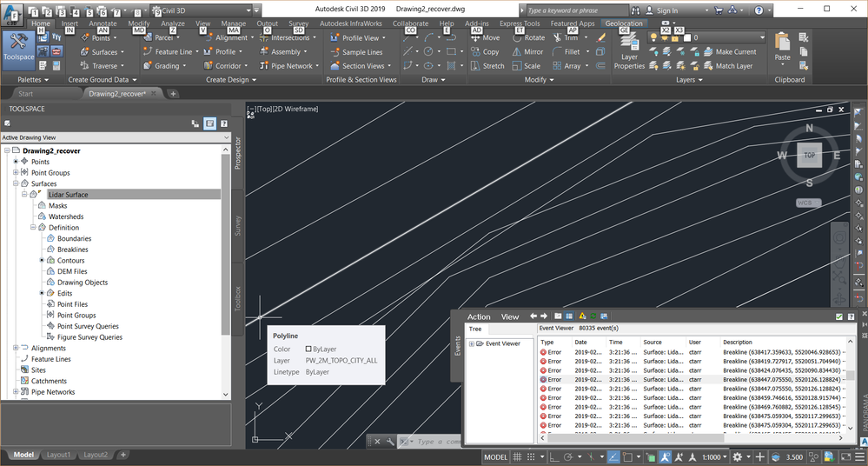Screen dimensions: 868x466
Task: Click the search keyword input field
Action: [576, 10]
